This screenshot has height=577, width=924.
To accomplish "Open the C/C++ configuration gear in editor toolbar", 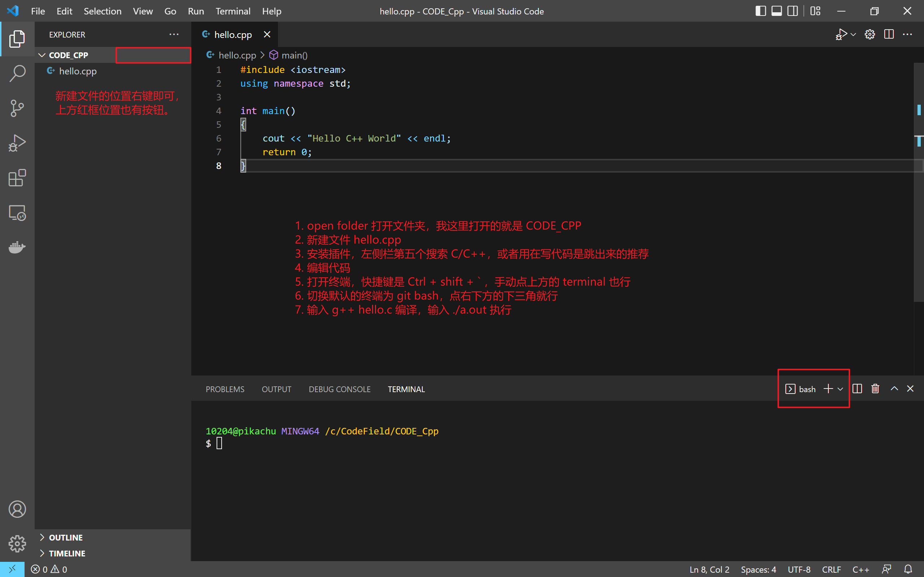I will (x=870, y=34).
